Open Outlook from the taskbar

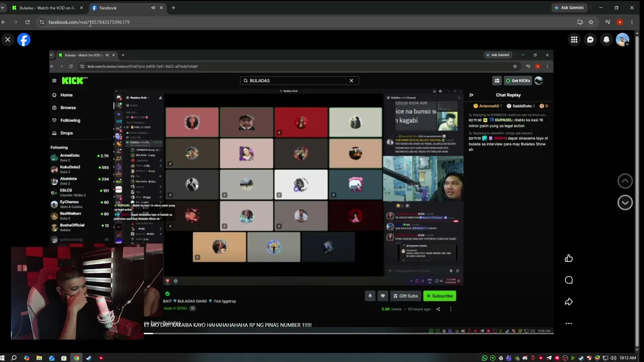[51, 358]
